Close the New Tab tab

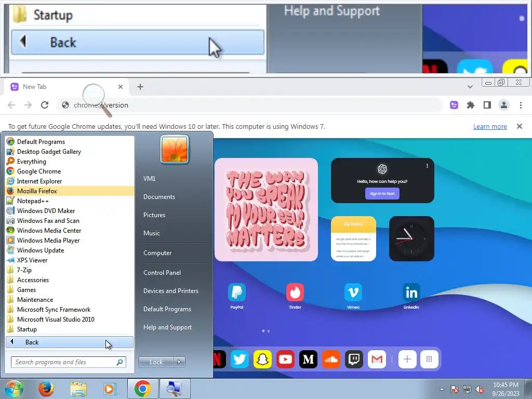coord(121,87)
